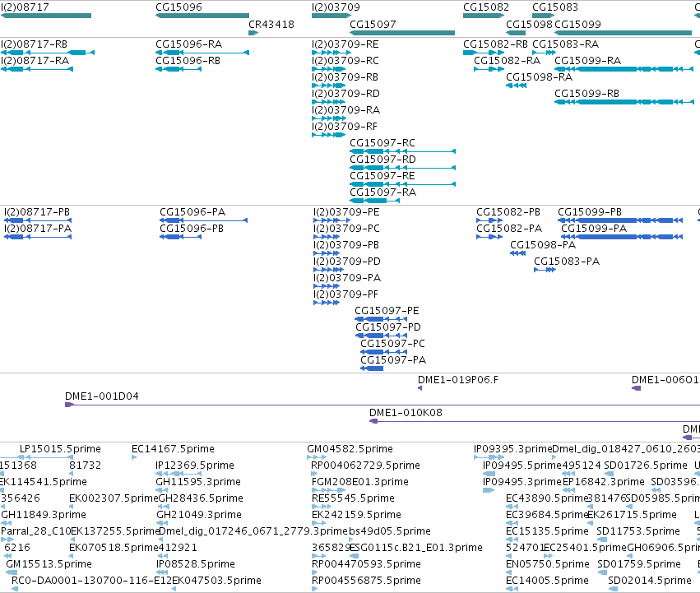
Task: Select the l(2)08717 gene bar
Action: [46, 16]
